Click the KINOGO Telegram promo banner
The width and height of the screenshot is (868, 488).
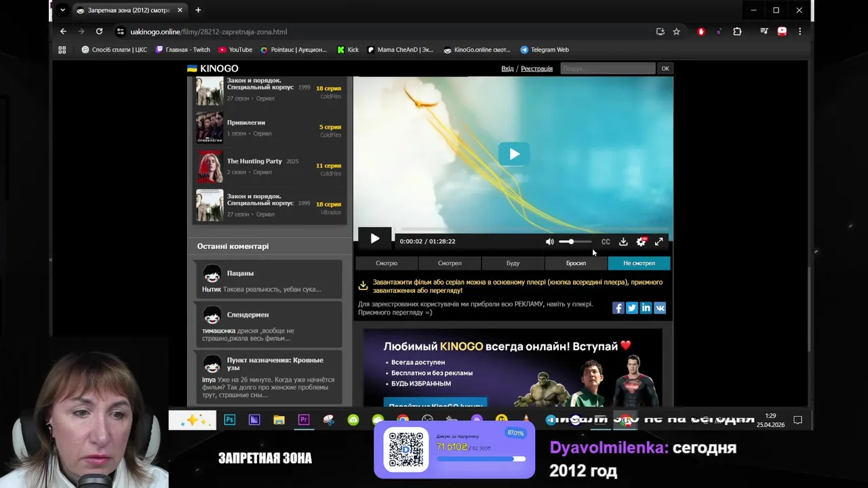513,367
